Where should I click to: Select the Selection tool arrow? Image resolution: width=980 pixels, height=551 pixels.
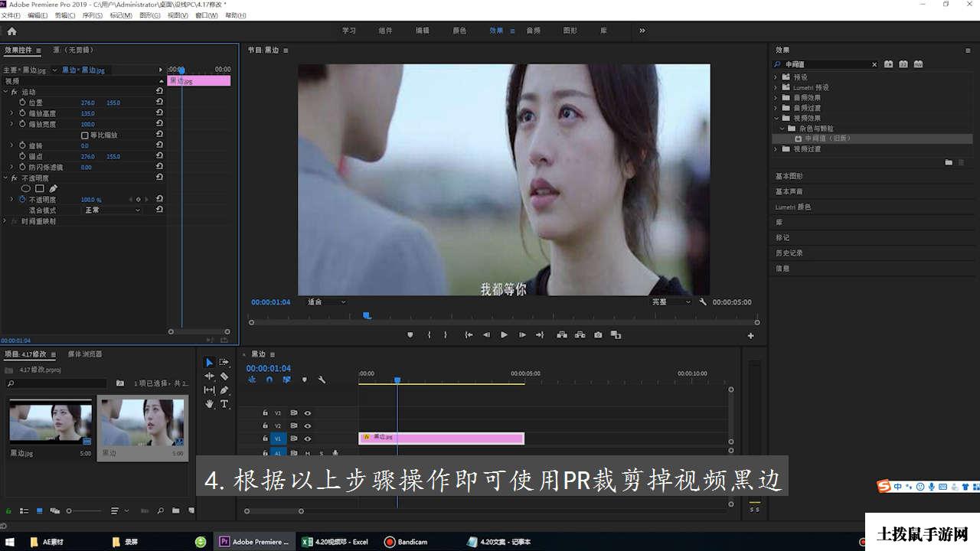(209, 362)
